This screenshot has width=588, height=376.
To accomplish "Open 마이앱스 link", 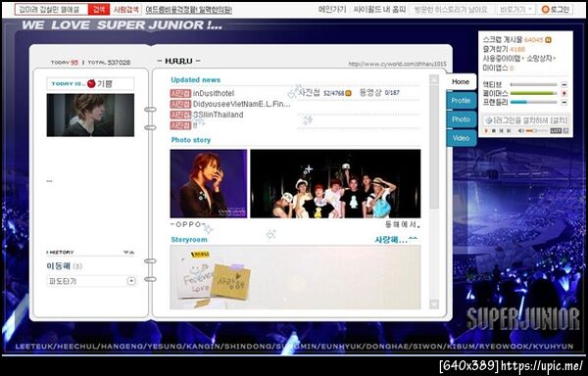I will [495, 68].
